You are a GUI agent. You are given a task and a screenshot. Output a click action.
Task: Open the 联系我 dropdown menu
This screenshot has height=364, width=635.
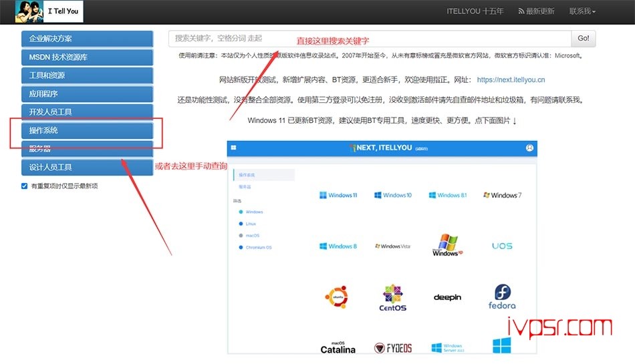coord(582,11)
